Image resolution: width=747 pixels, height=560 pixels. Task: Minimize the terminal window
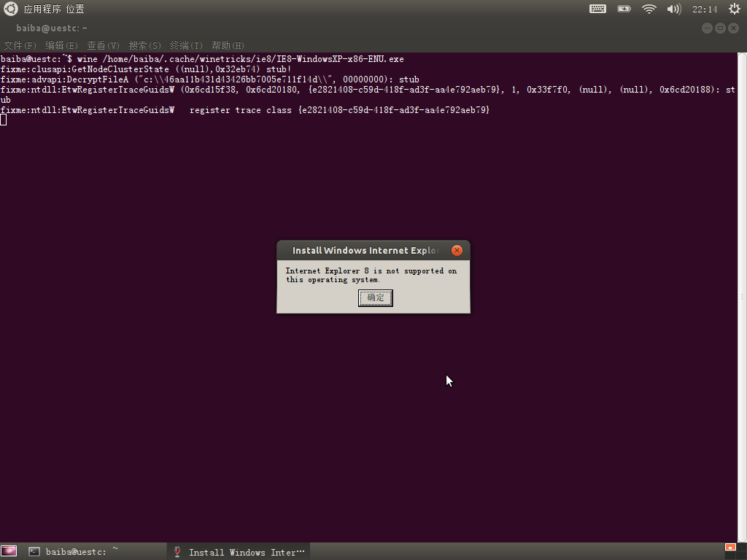[x=708, y=28]
